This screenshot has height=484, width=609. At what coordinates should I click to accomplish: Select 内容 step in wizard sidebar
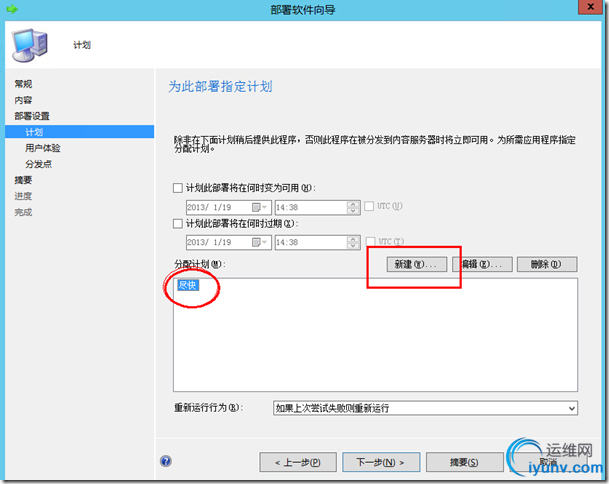[x=23, y=100]
